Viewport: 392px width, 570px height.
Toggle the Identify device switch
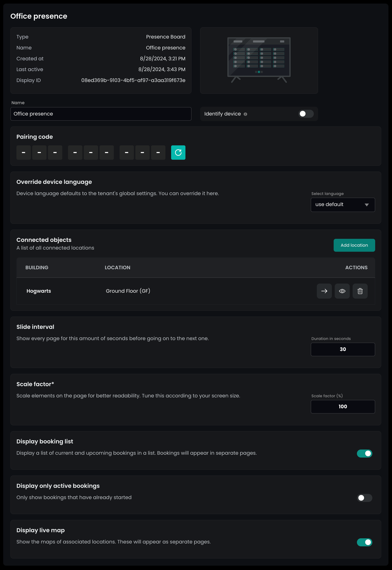(306, 114)
